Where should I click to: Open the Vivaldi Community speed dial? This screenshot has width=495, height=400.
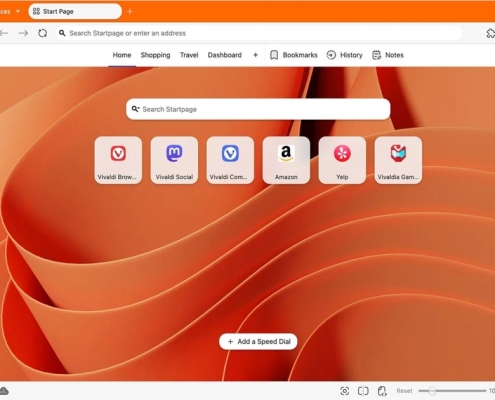(x=230, y=160)
